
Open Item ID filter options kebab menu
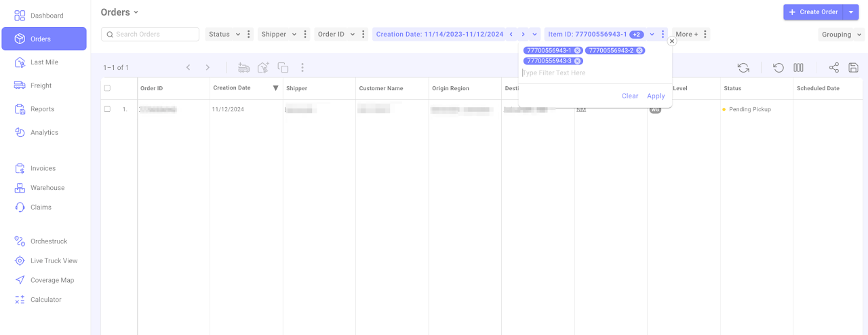(x=663, y=34)
